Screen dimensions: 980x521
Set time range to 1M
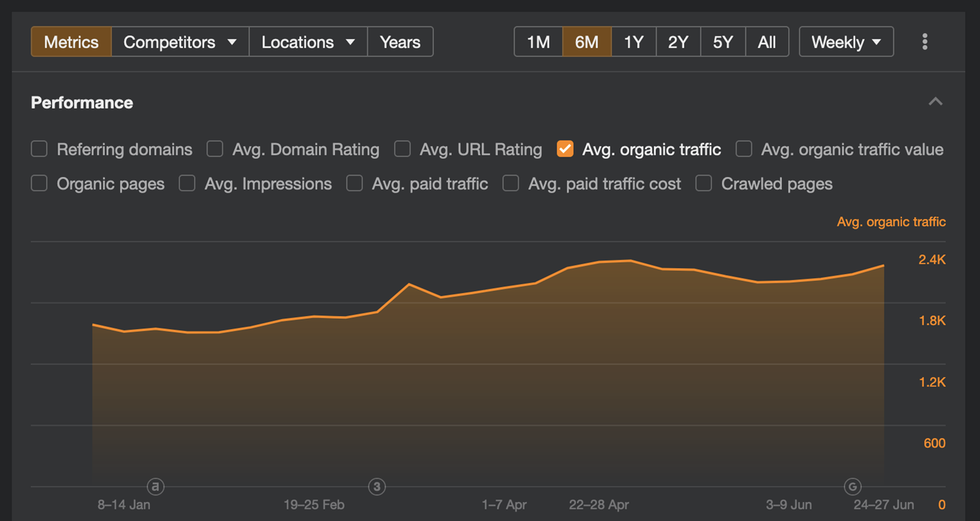538,42
